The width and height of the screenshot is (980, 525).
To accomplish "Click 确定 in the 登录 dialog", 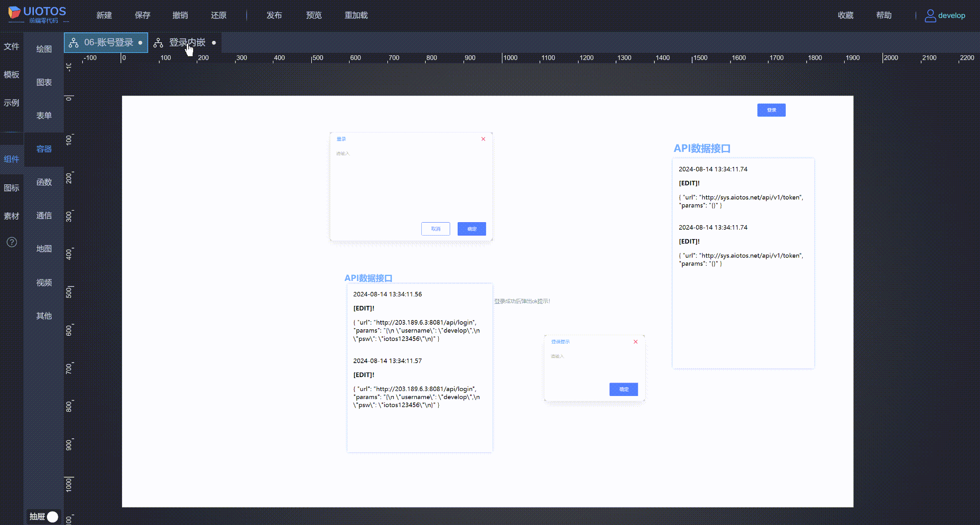I will pos(472,229).
